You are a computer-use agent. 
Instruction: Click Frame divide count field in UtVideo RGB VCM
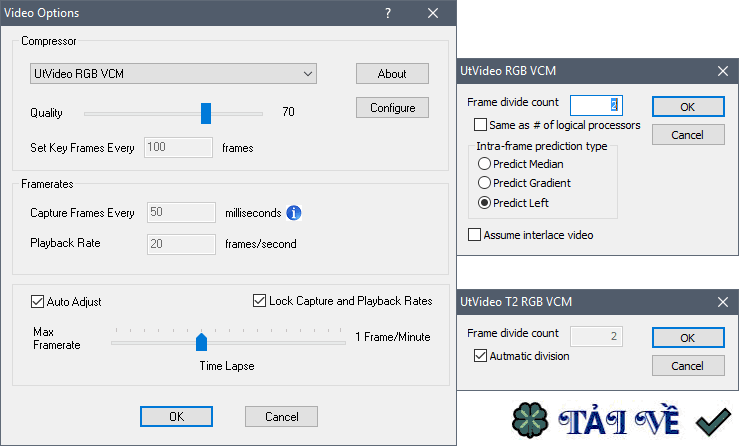596,105
